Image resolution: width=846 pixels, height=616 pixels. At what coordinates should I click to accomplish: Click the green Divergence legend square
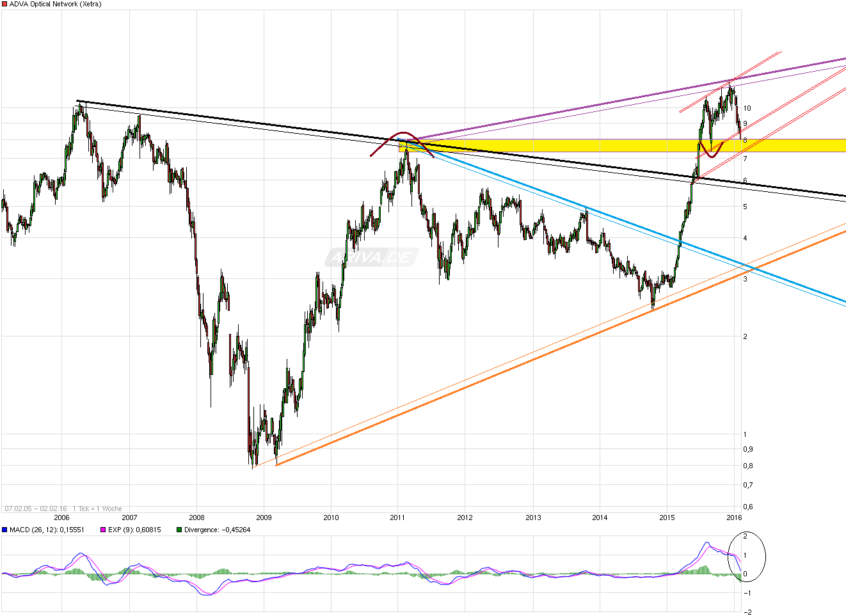click(x=179, y=530)
